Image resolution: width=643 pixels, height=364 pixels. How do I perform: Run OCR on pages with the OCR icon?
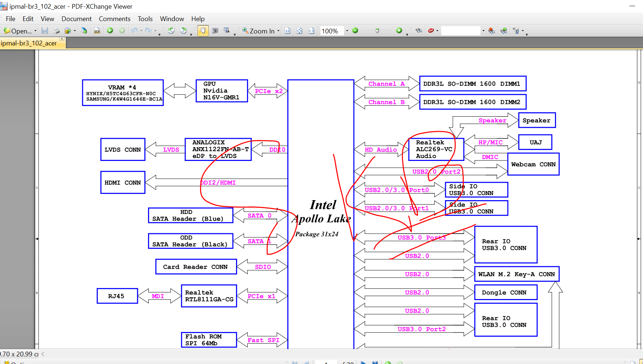click(97, 31)
